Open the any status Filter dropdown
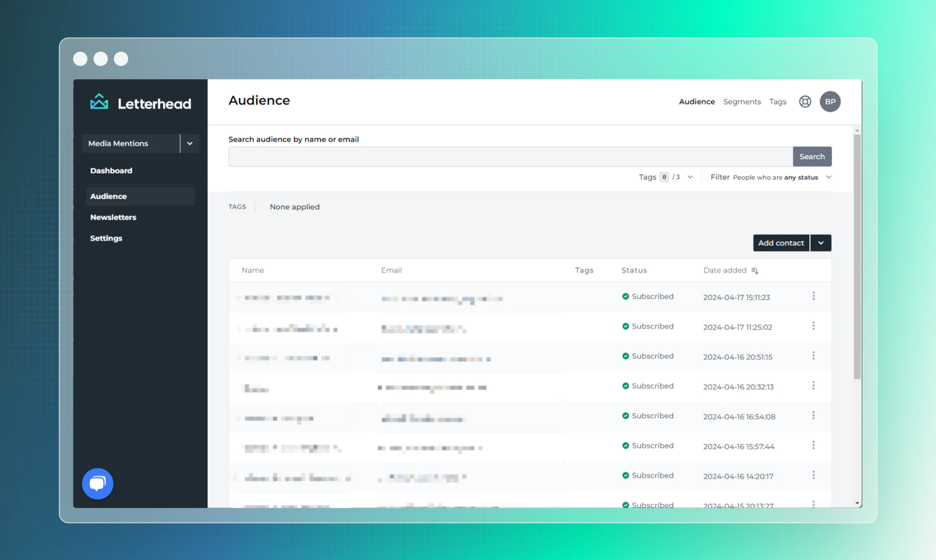This screenshot has width=936, height=560. tap(828, 177)
